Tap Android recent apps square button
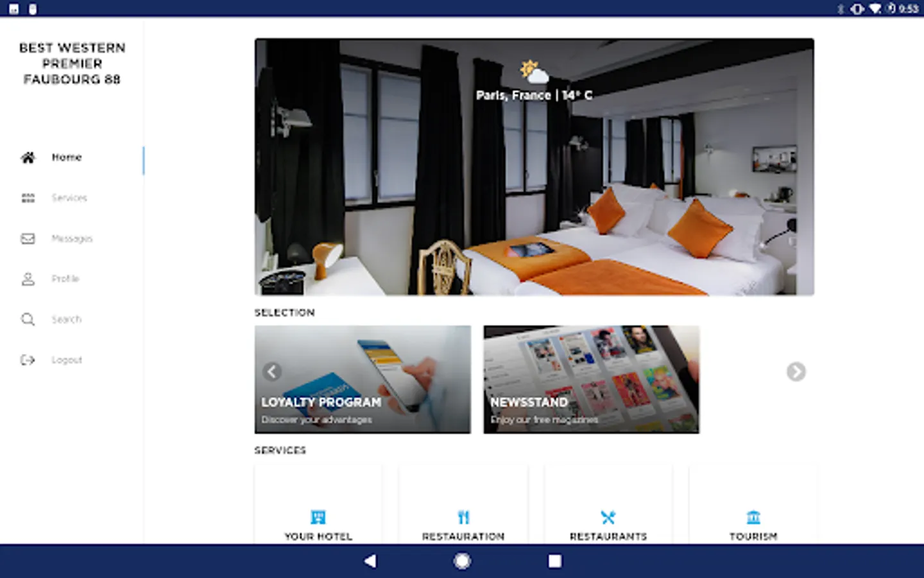 point(555,561)
